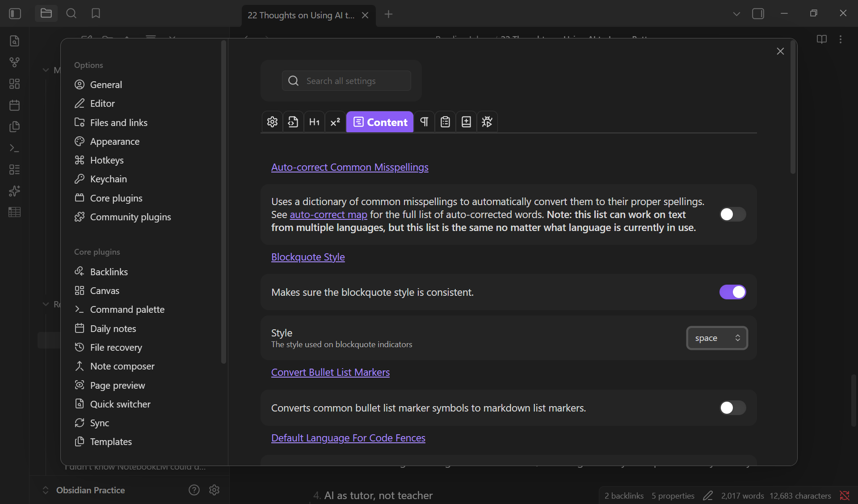Create new canvas from ribbon icon
Image resolution: width=858 pixels, height=504 pixels.
click(x=14, y=84)
